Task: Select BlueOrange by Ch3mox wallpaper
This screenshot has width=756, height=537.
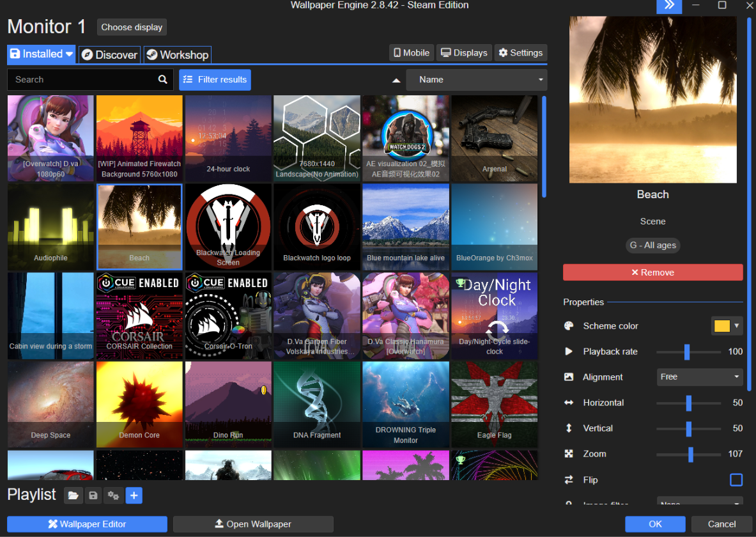Action: (494, 227)
